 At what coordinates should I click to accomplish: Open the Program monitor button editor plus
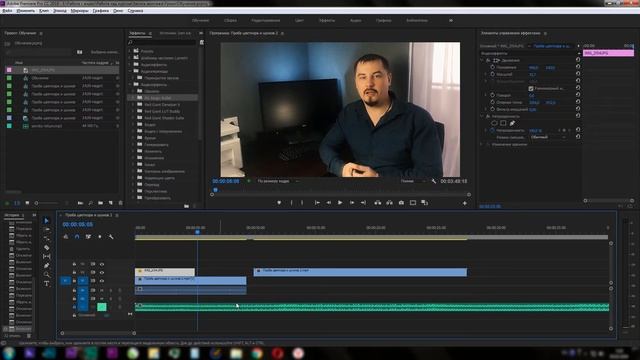point(464,203)
